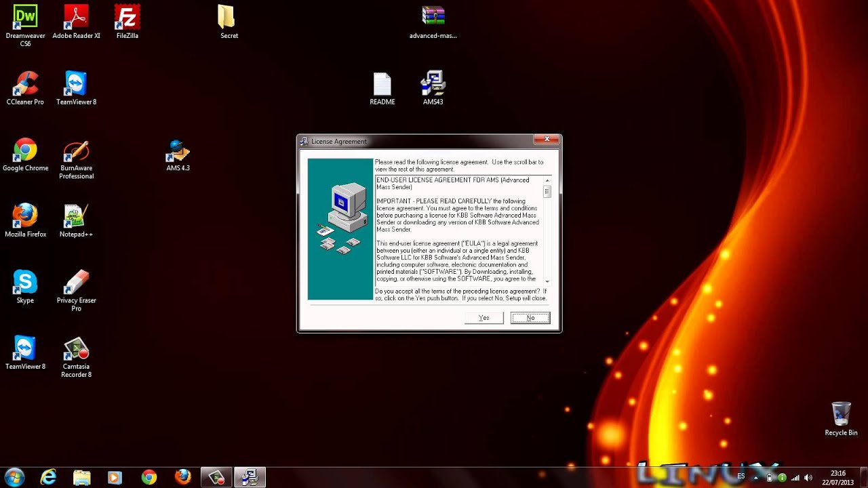
Task: Click 'Please read the following license agreement' text
Action: pyautogui.click(x=459, y=165)
